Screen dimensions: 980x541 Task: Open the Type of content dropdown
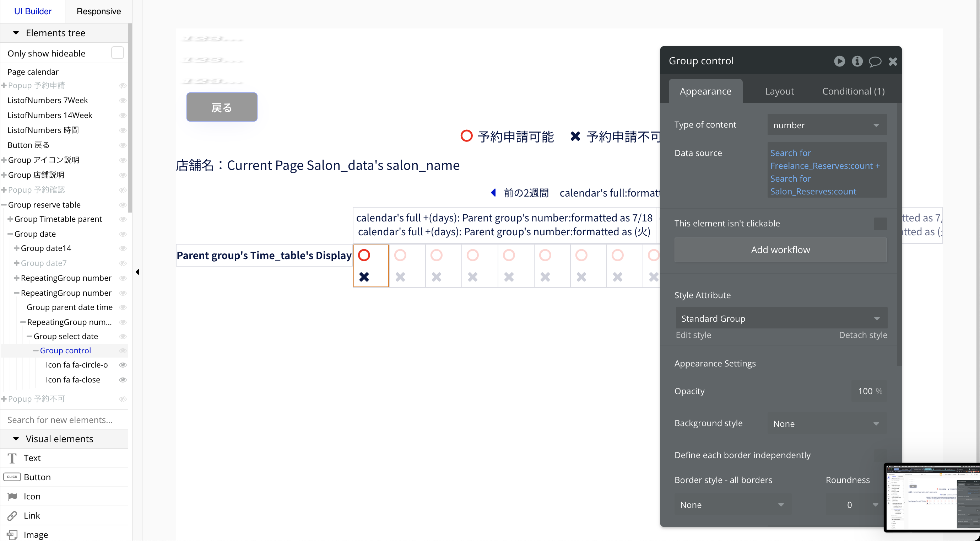[x=826, y=125]
